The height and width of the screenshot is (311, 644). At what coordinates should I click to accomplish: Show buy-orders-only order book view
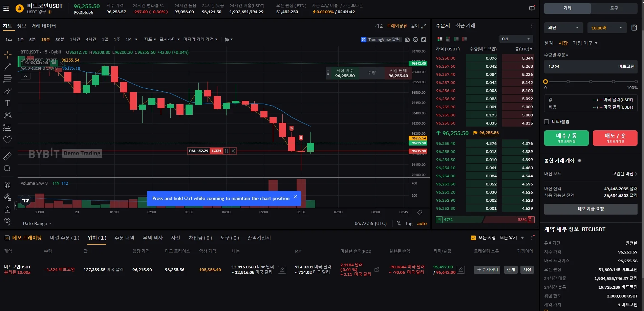click(x=456, y=39)
